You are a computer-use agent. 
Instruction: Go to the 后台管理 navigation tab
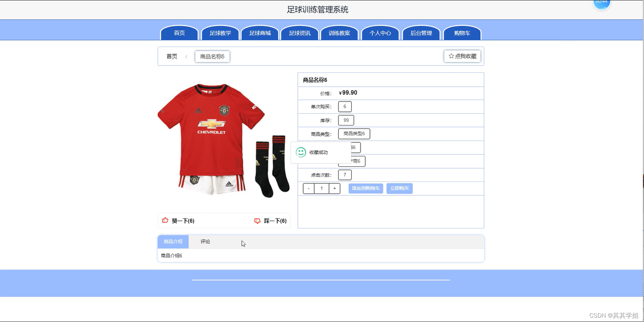(421, 33)
